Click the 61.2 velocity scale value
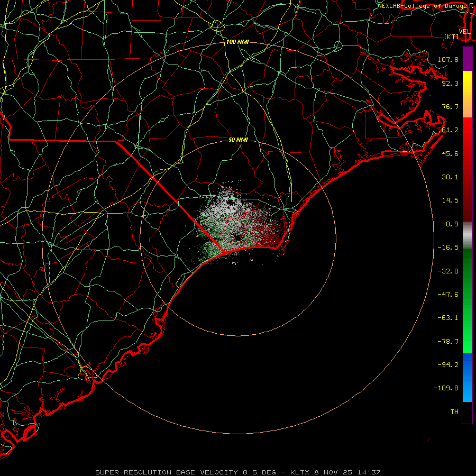 pos(450,130)
